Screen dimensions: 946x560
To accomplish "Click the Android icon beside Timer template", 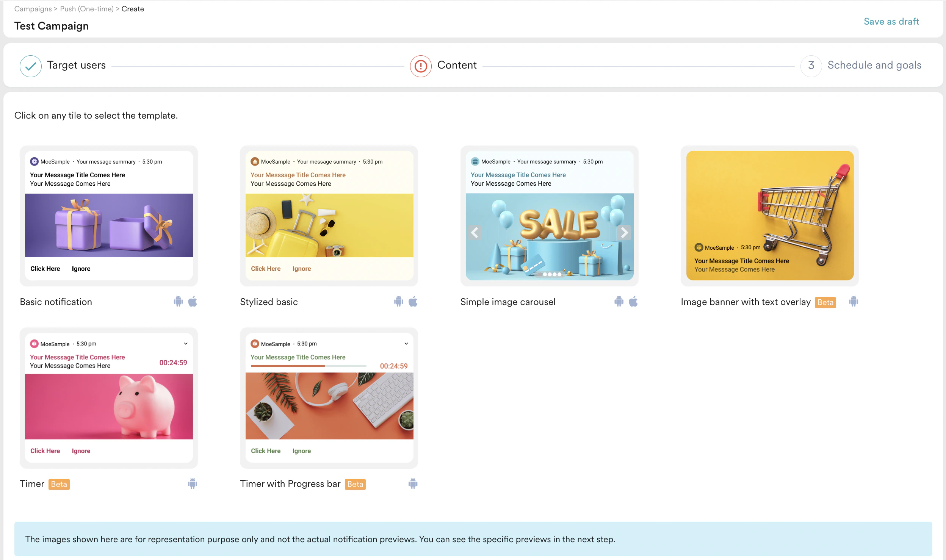I will tap(193, 483).
